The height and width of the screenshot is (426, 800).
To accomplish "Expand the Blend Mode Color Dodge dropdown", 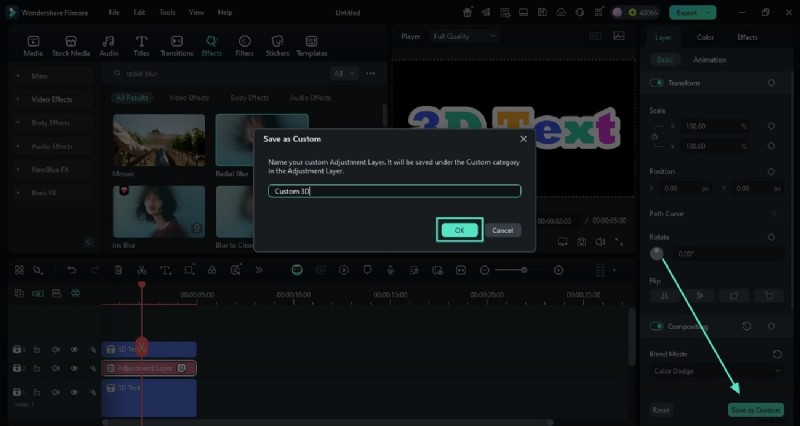I will pos(714,371).
